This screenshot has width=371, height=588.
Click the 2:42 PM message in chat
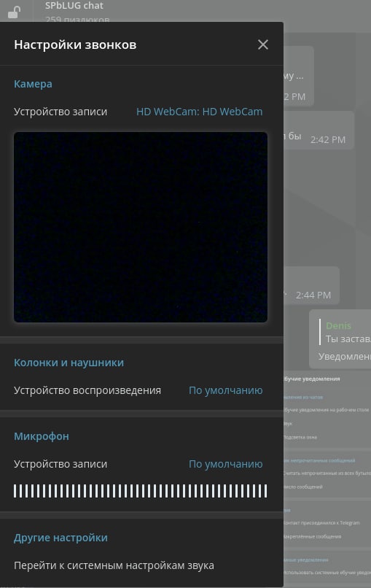tap(319, 130)
